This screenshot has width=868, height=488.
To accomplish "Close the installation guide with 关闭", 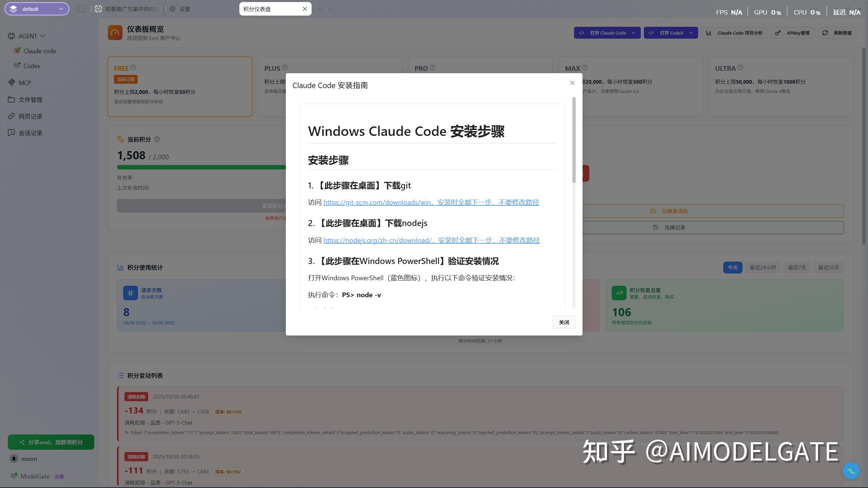I will click(x=564, y=322).
